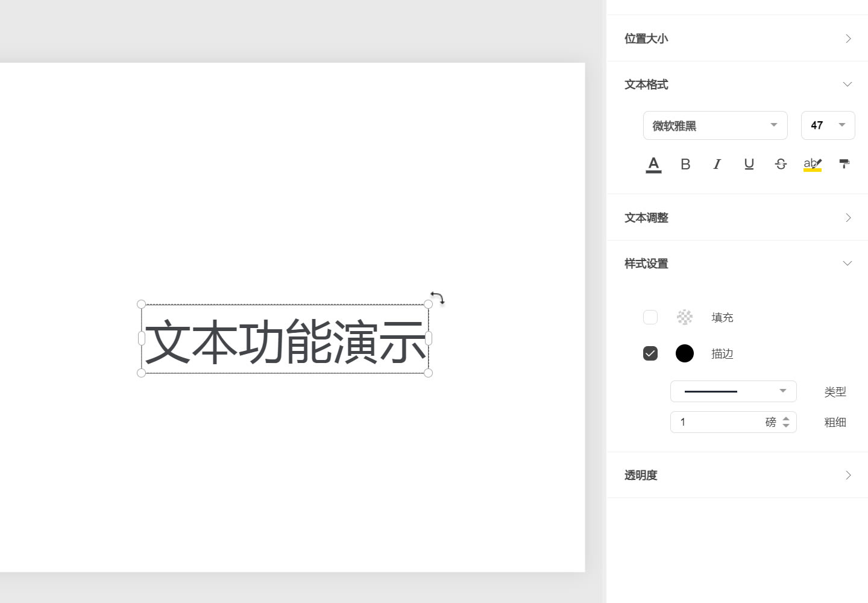Toggle strikethrough formatting
The width and height of the screenshot is (868, 603).
click(781, 164)
